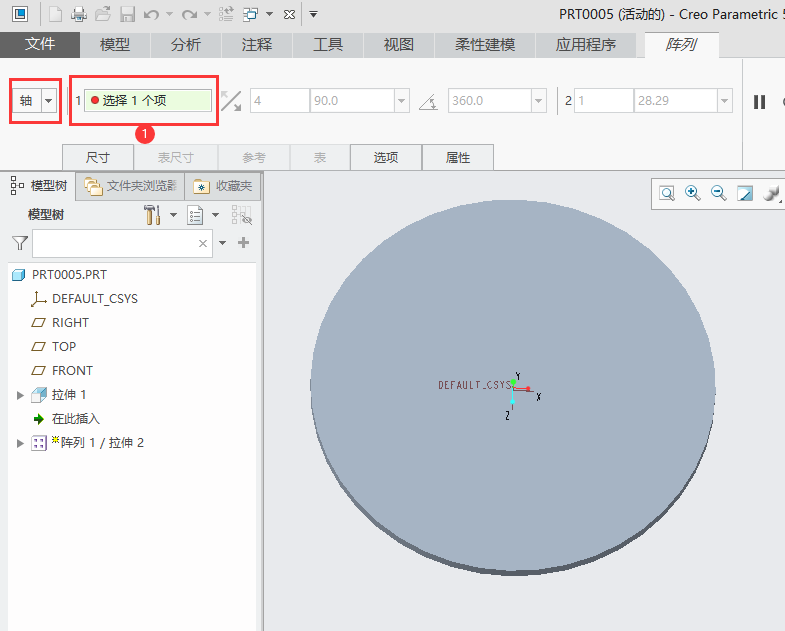Open the 28.29 spacing dropdown arrow

pos(724,101)
